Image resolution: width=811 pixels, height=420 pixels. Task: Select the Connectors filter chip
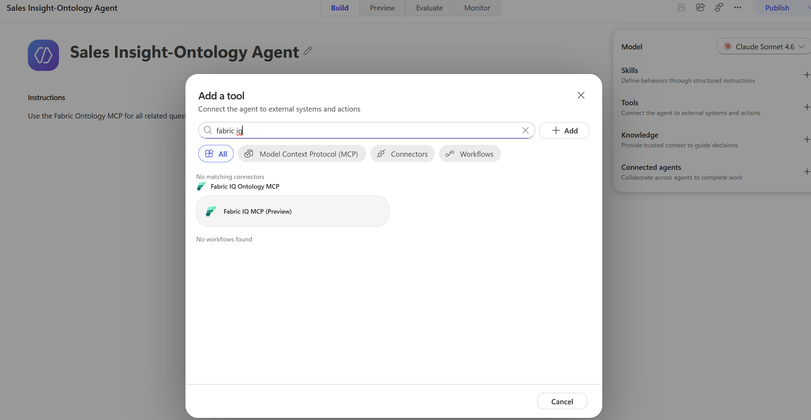(402, 154)
